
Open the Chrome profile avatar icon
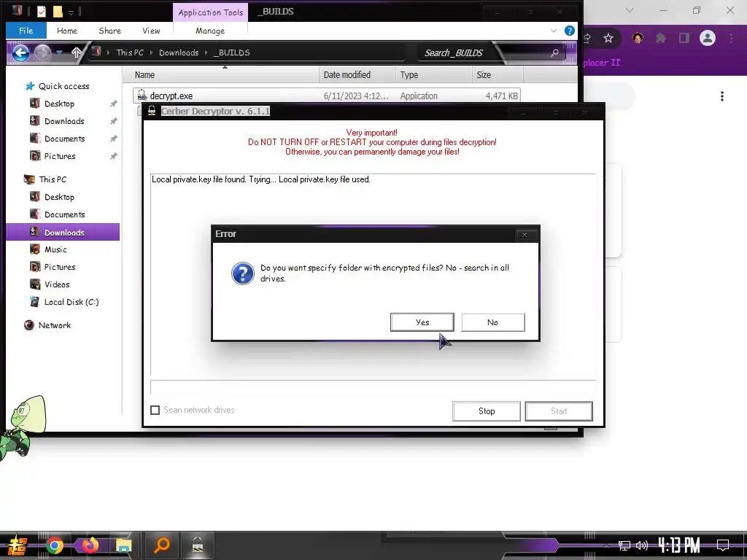click(x=708, y=38)
